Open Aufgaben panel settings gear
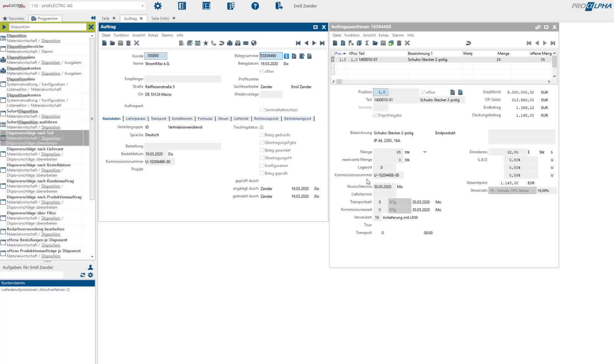 90,275
